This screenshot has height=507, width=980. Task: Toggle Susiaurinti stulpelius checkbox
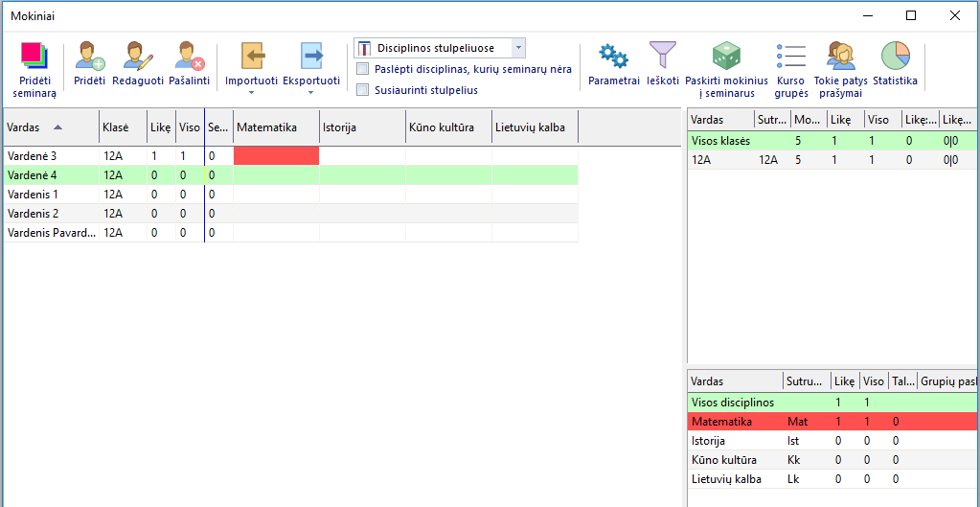363,90
